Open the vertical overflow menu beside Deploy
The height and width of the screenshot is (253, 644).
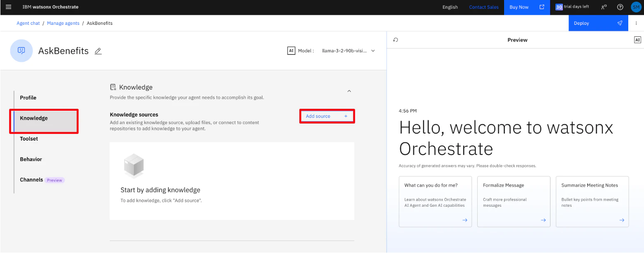click(x=637, y=23)
